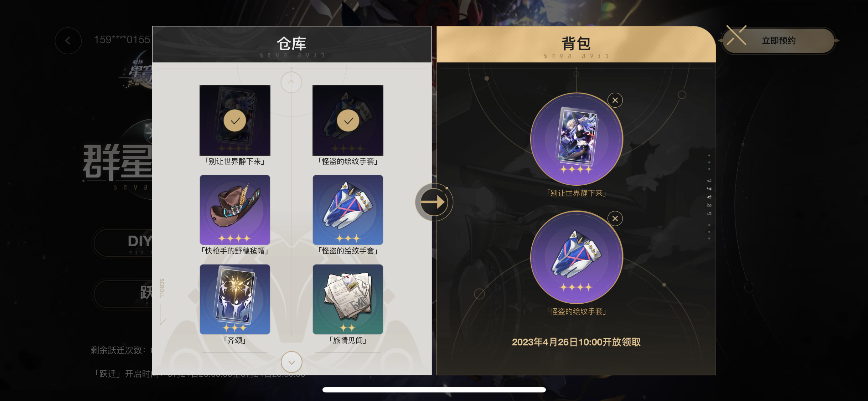Image resolution: width=868 pixels, height=401 pixels.
Task: Click the back arrow next to the phone number
Action: (x=68, y=41)
